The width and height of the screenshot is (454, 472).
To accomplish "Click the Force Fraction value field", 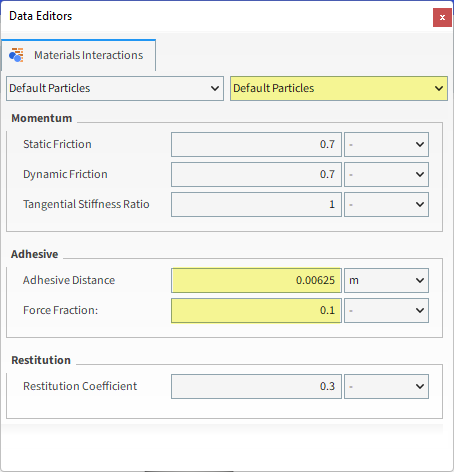I will point(256,310).
